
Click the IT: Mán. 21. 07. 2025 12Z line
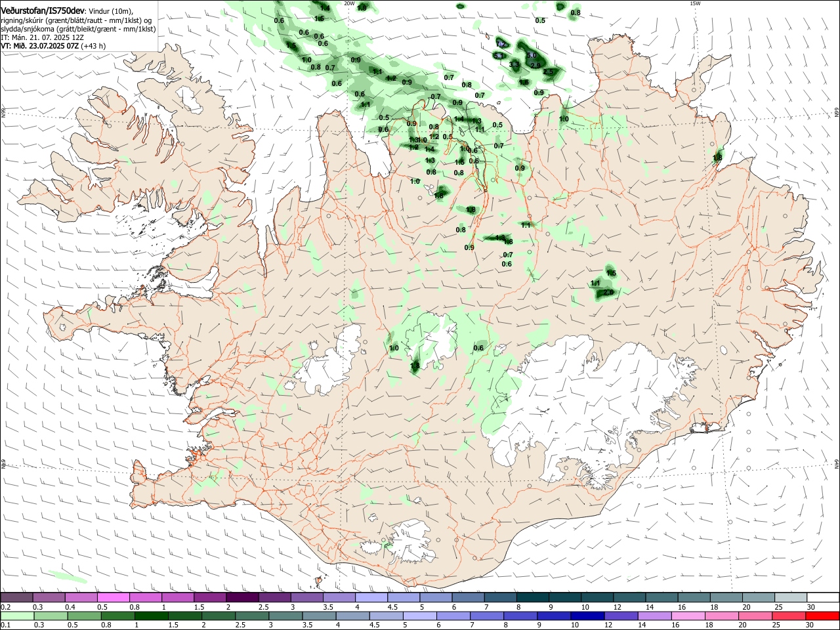[x=42, y=37]
